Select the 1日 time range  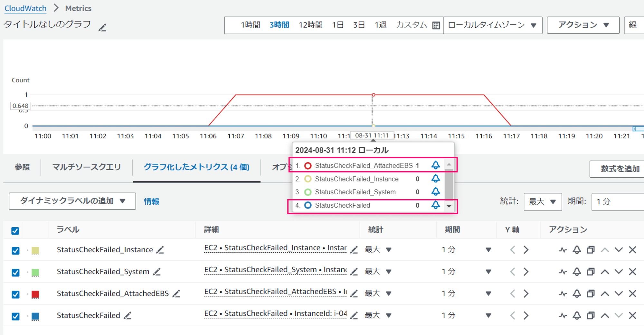click(338, 25)
